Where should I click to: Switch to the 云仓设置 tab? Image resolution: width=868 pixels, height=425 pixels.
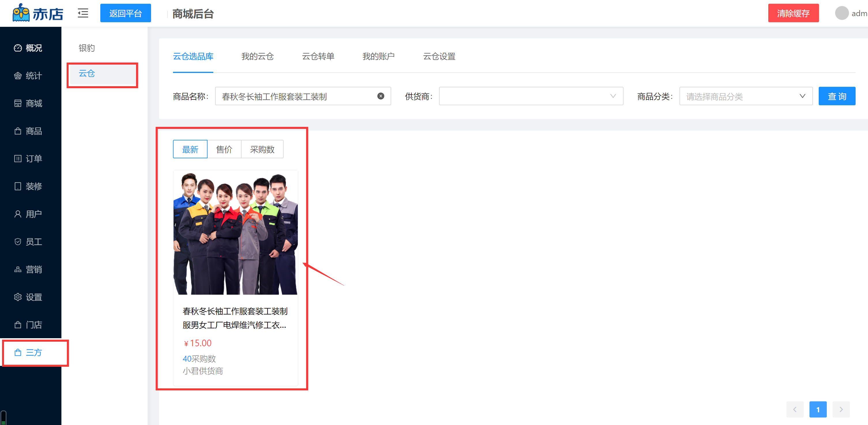tap(439, 56)
